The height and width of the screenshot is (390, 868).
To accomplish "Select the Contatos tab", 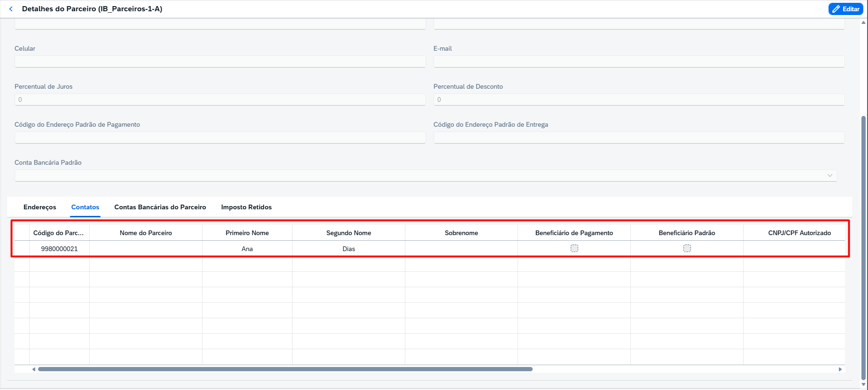I will point(85,207).
